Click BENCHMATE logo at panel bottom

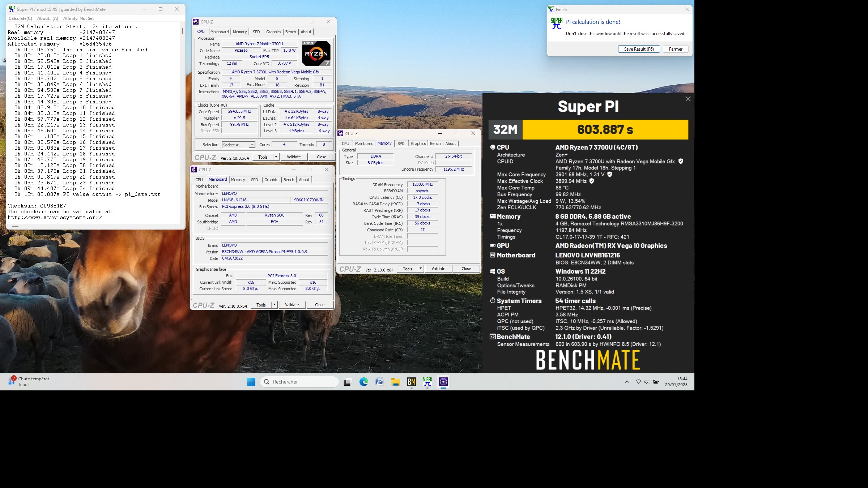[x=588, y=360]
